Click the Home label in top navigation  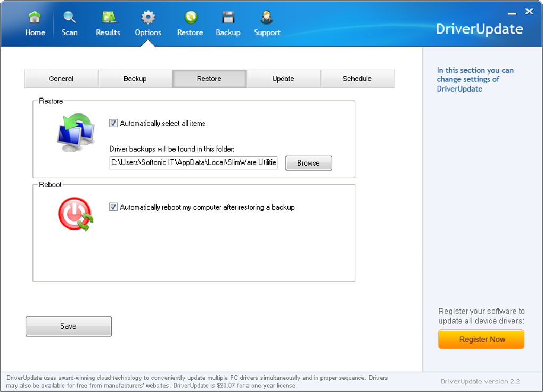(35, 32)
